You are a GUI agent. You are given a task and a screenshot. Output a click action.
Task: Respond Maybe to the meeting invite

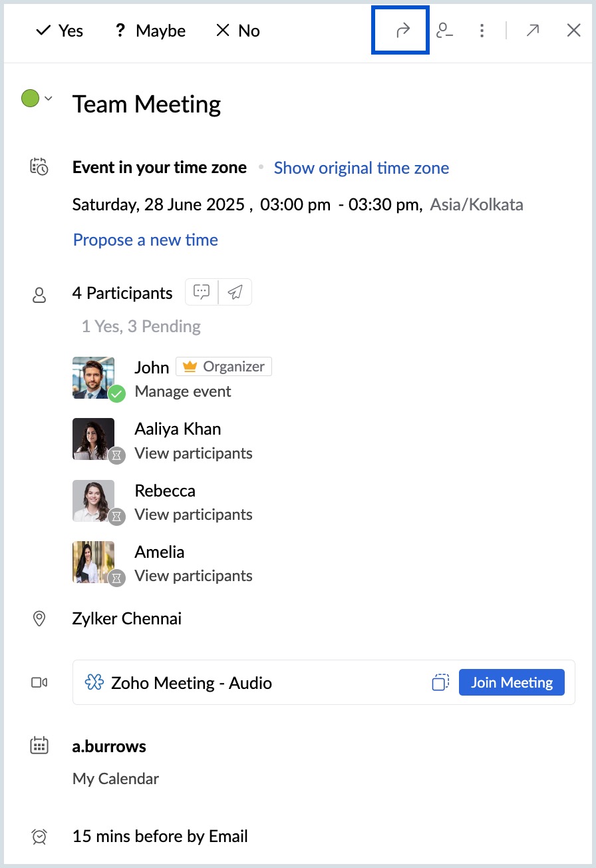150,31
